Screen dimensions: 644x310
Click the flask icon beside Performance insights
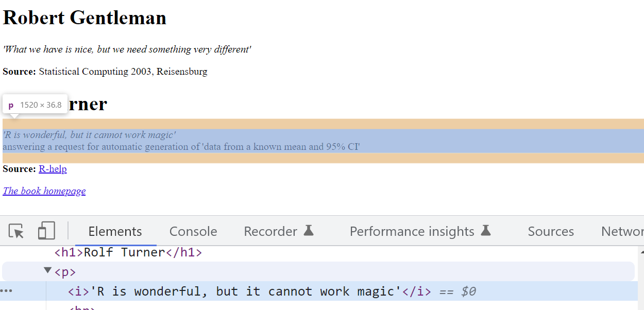(x=485, y=231)
